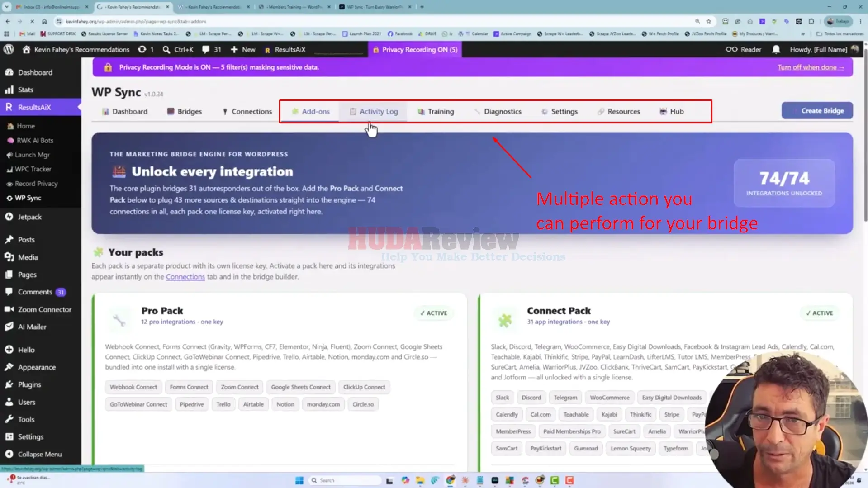
Task: Collapse the WordPress sidebar menu
Action: tap(41, 455)
